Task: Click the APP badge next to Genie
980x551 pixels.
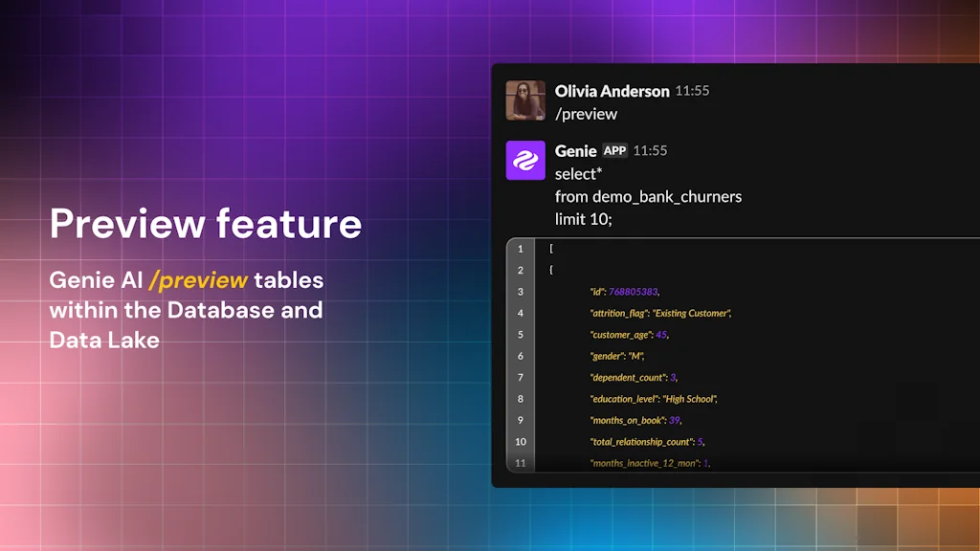Action: [x=614, y=150]
